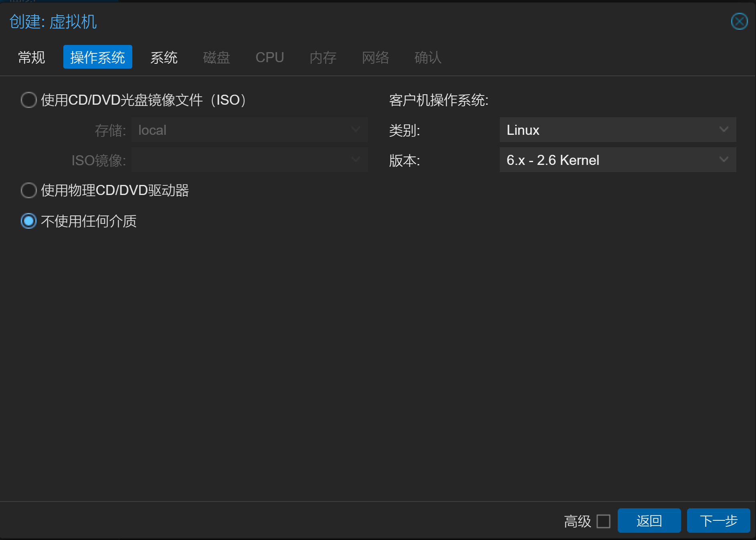Click the 返回 button

[649, 521]
